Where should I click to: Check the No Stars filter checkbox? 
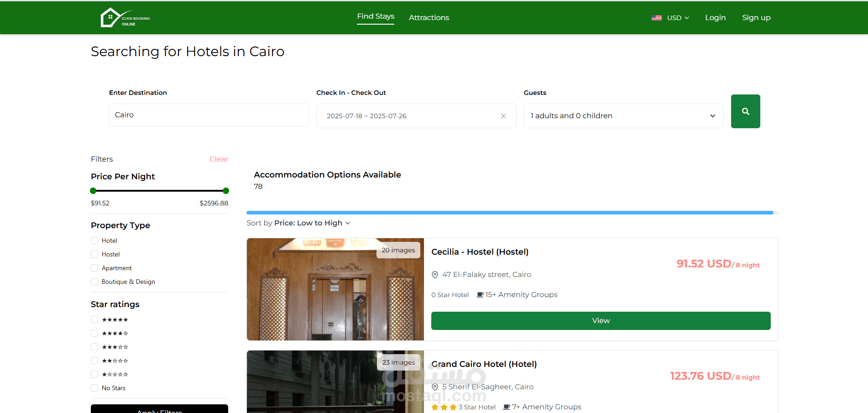[94, 388]
